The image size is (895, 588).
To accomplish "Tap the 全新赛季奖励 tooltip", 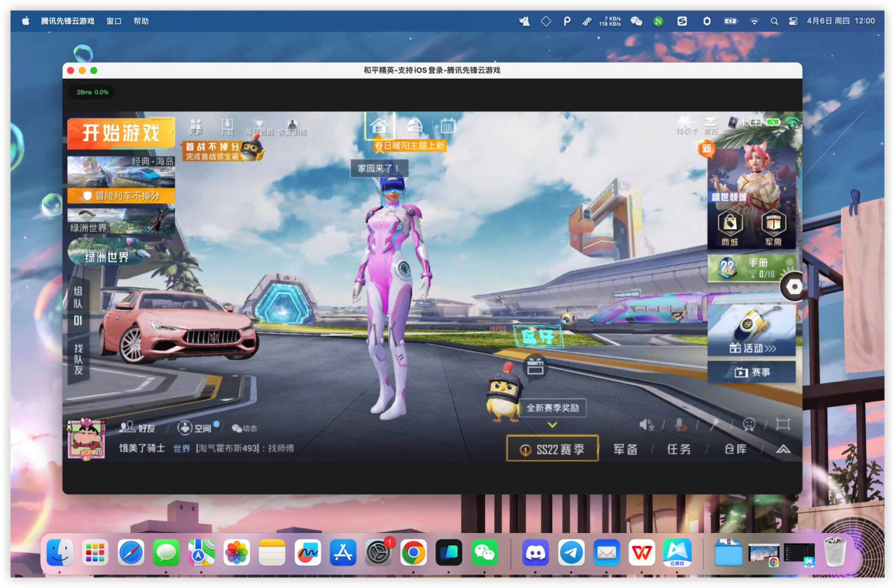I will coord(553,408).
